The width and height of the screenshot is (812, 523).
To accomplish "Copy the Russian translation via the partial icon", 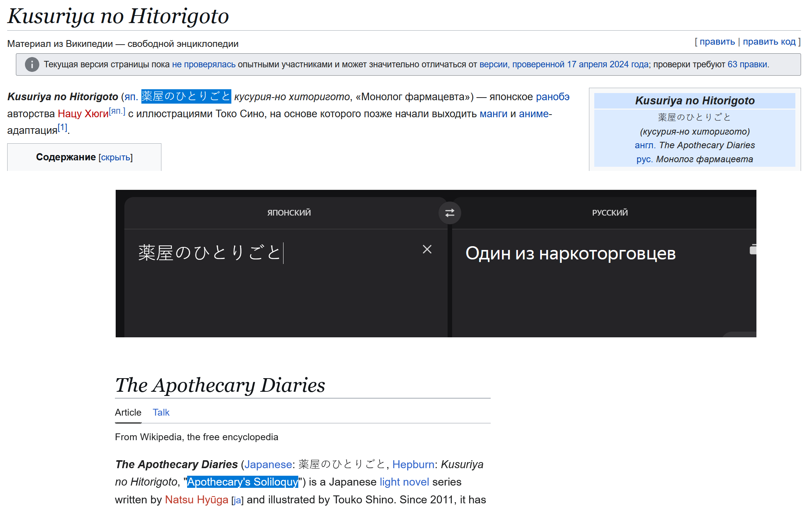I will click(753, 249).
